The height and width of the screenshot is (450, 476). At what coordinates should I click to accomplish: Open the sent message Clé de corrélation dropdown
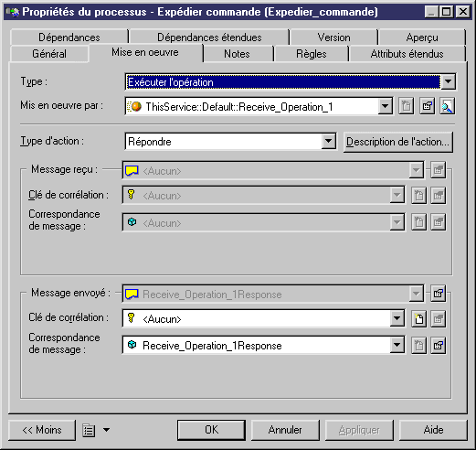coord(397,319)
